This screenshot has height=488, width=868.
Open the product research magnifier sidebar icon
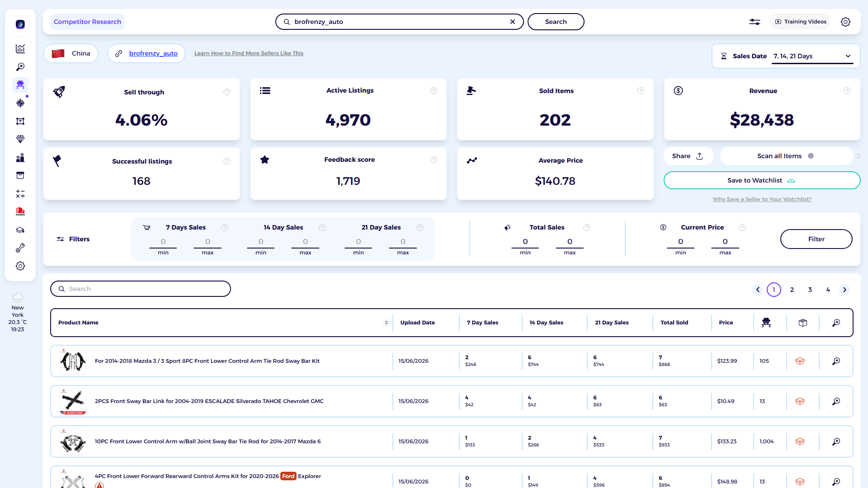pyautogui.click(x=20, y=67)
